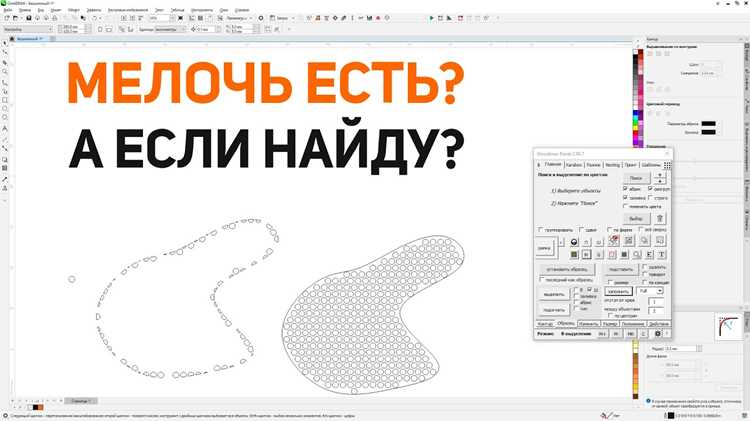
Task: Open the Растровые изображения menu
Action: tap(128, 10)
